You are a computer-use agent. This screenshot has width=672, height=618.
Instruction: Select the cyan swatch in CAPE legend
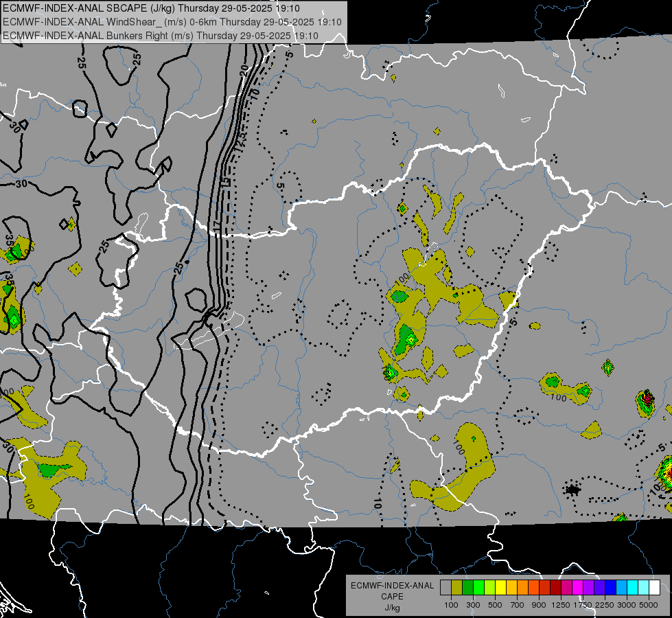pos(633,588)
